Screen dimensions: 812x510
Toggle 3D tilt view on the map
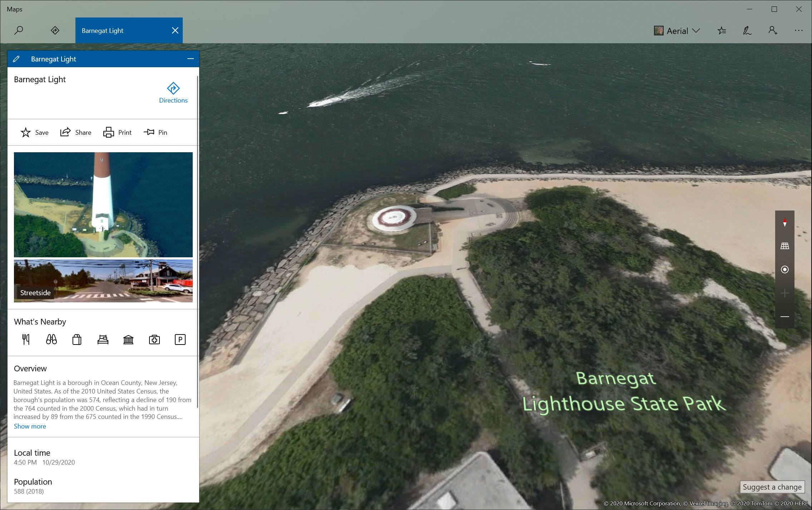pyautogui.click(x=785, y=246)
